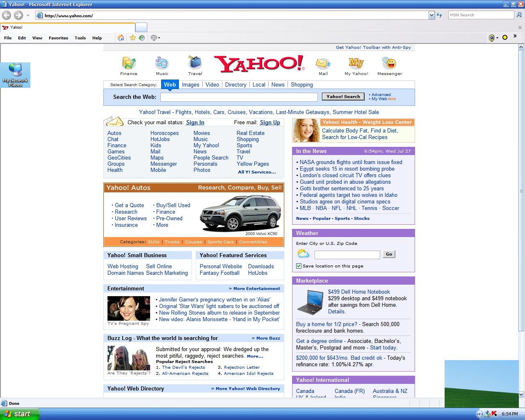Open the feeds icon dropdown arrow
The width and height of the screenshot is (525, 420).
159,38
